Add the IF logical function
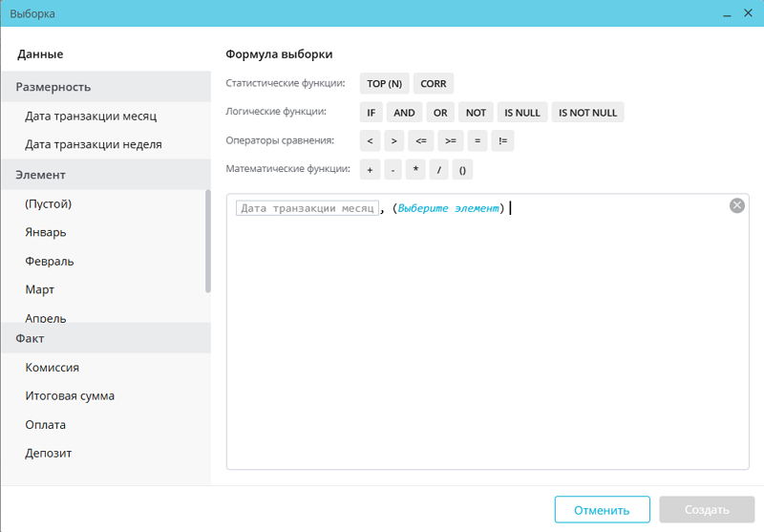This screenshot has width=764, height=532. coord(371,113)
